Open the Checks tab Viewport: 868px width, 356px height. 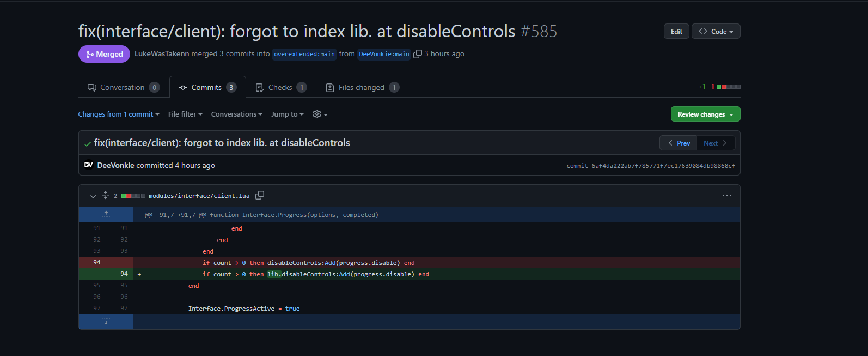click(280, 87)
